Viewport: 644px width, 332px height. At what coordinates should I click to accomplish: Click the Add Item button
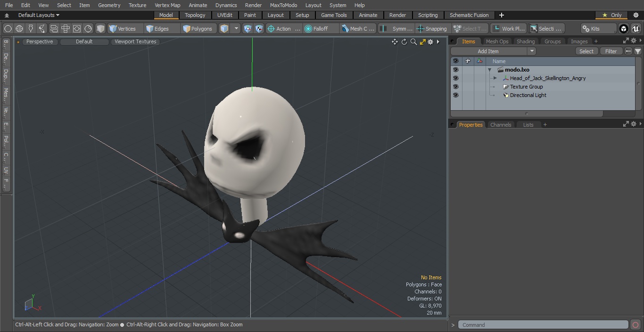(488, 51)
